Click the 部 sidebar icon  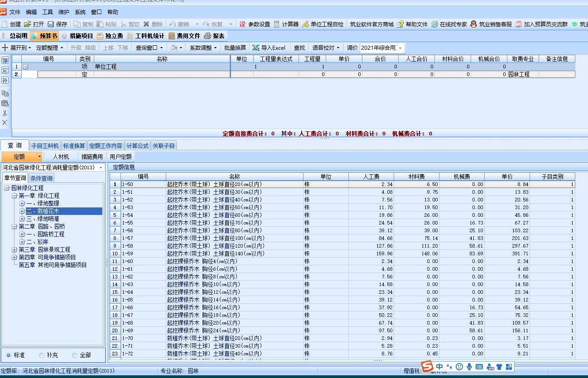(5, 61)
